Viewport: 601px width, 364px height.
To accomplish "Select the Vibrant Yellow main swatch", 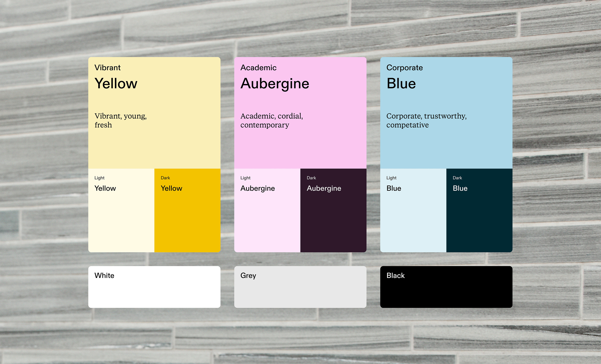I will click(x=154, y=113).
